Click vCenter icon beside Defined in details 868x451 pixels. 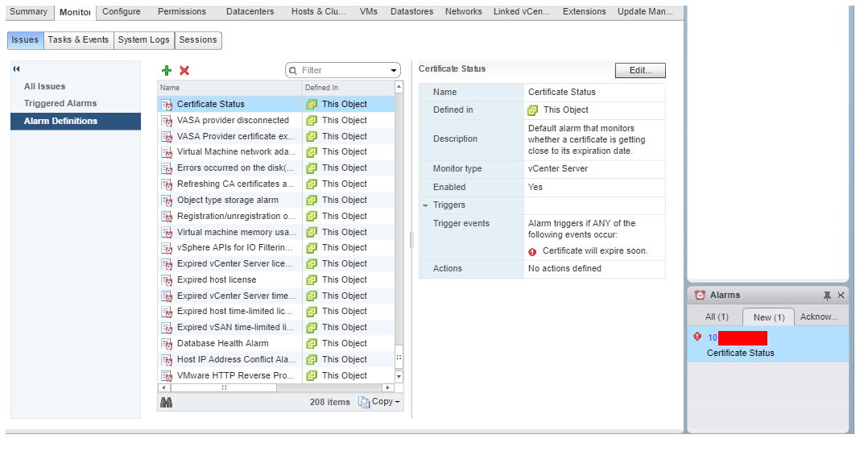click(x=532, y=110)
